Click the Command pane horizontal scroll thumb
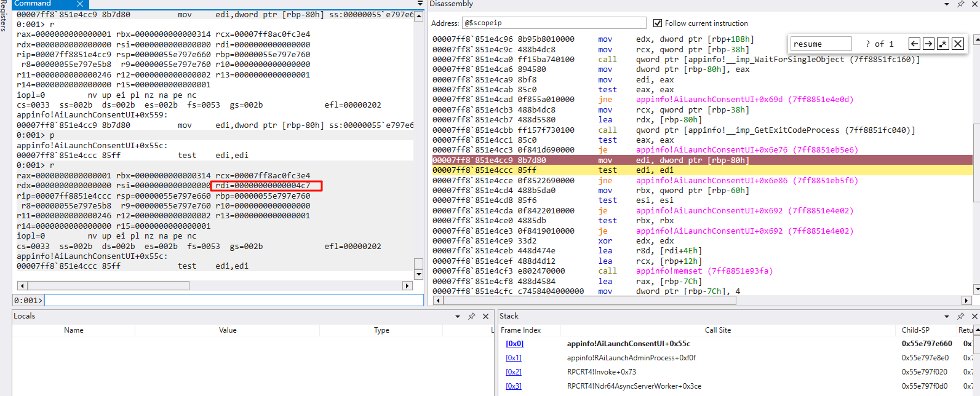 (x=108, y=286)
